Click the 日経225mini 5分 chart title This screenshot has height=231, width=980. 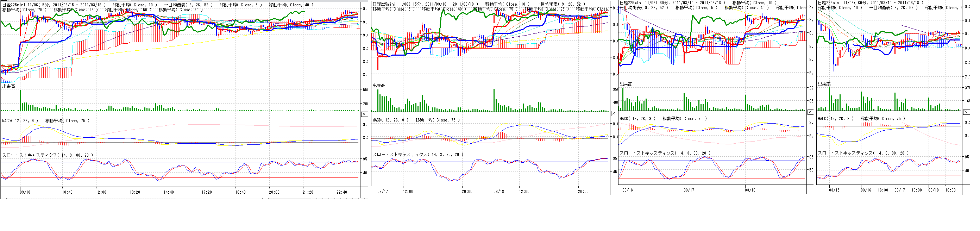click(54, 5)
